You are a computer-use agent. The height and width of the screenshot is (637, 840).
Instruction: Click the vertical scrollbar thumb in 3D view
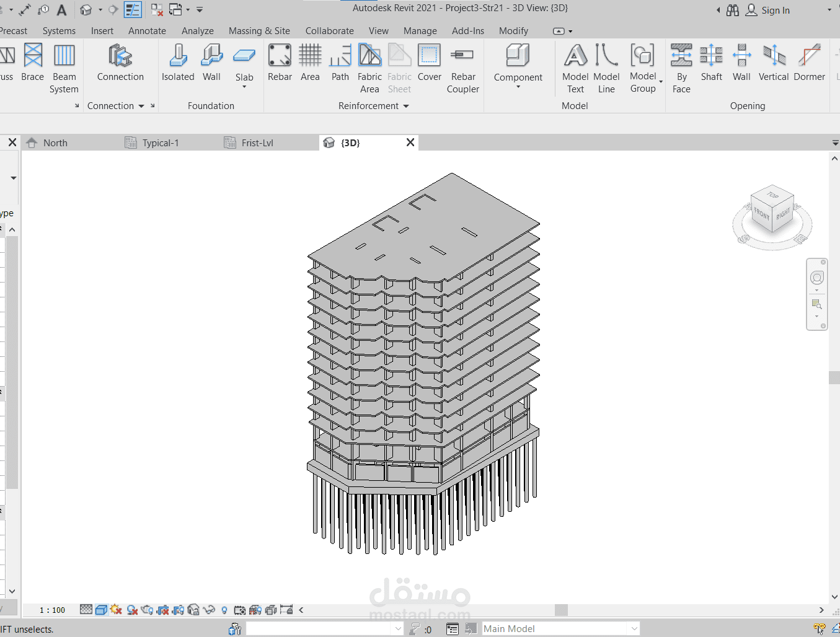click(834, 377)
